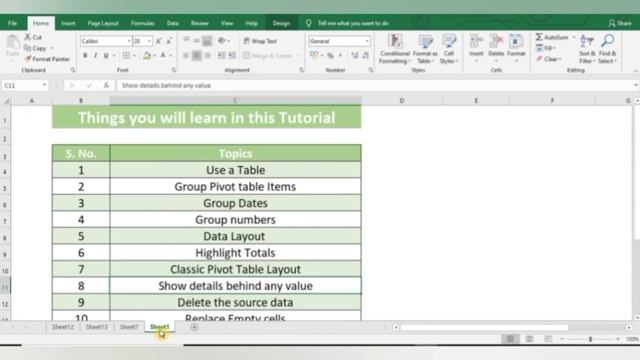Image resolution: width=640 pixels, height=360 pixels.
Task: Center text horizontally
Action: coord(197,56)
